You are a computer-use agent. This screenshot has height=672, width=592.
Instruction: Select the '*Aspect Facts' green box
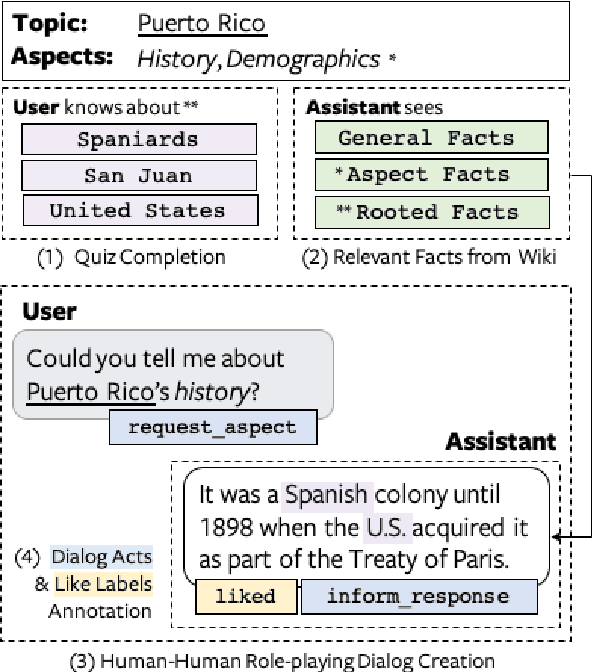click(432, 174)
